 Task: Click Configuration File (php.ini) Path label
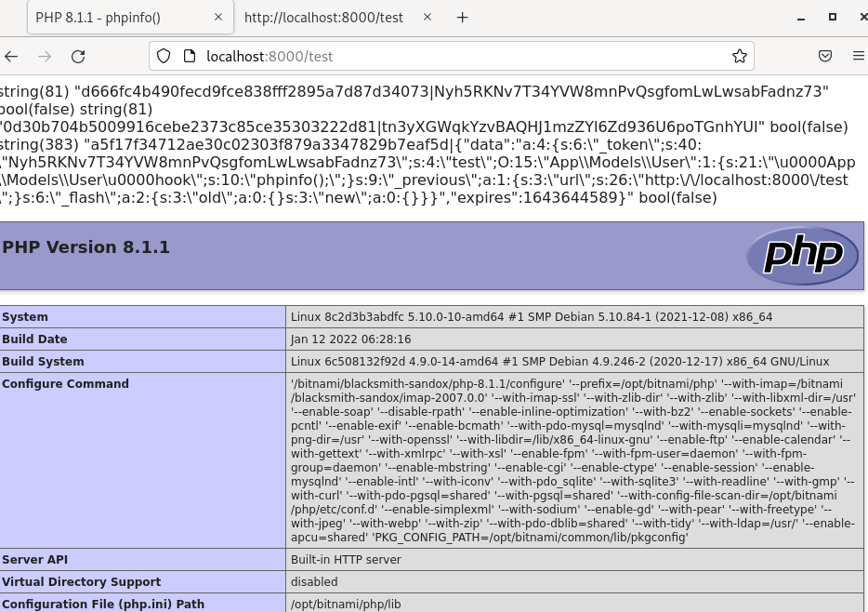(x=103, y=604)
